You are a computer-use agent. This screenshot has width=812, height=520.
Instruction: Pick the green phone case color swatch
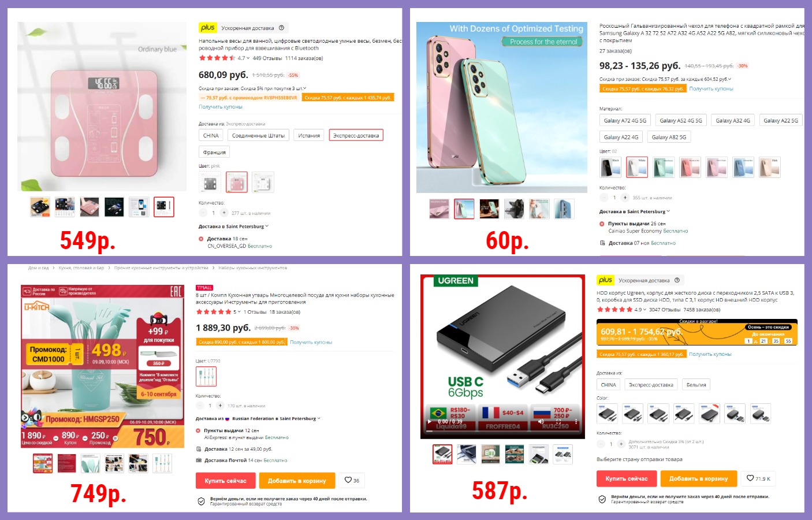point(663,167)
